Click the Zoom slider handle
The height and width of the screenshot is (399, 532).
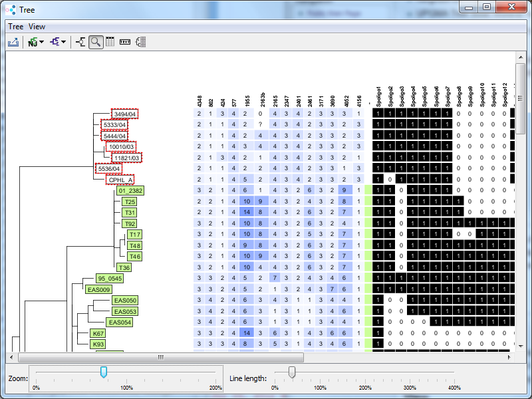(104, 372)
